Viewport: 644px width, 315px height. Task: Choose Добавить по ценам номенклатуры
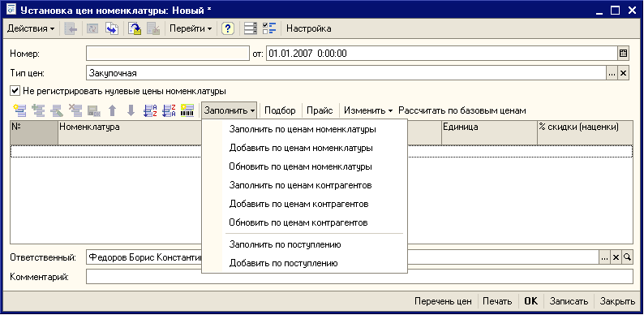[x=304, y=148]
